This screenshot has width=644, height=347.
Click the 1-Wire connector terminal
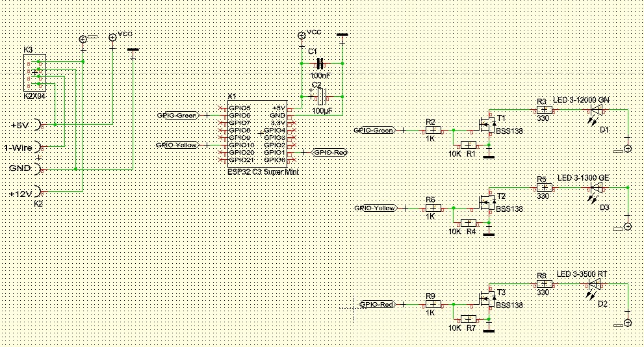tap(39, 146)
